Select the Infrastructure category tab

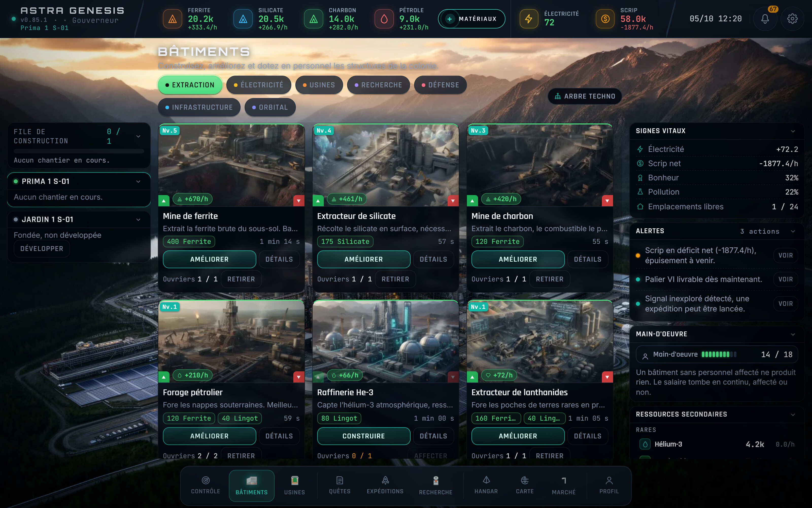(199, 107)
